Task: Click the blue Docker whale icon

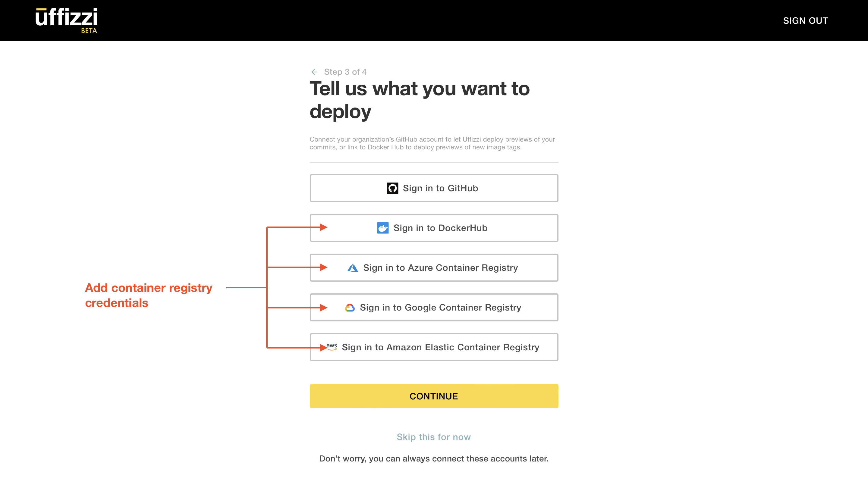Action: click(x=382, y=228)
